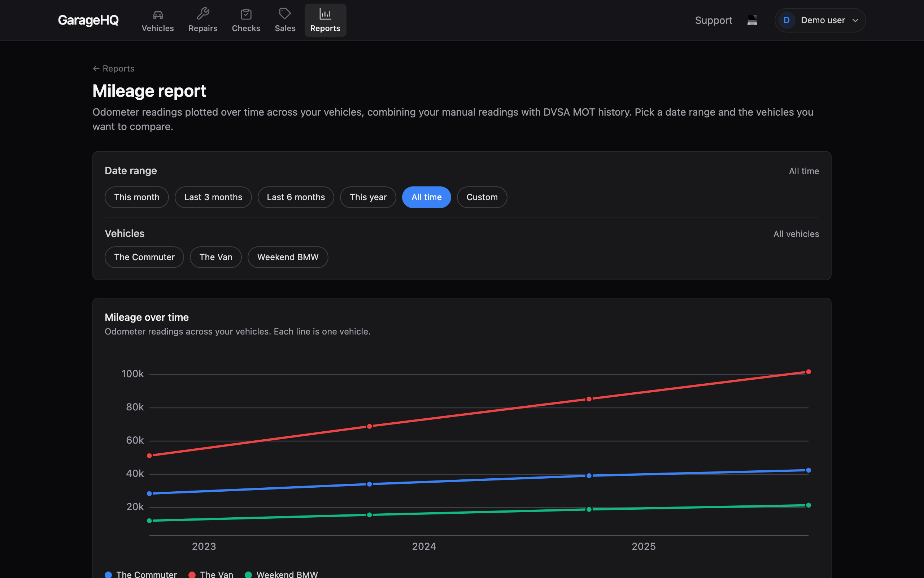Screen dimensions: 924x578
Task: Click the 'All time' summary text
Action: (x=804, y=171)
